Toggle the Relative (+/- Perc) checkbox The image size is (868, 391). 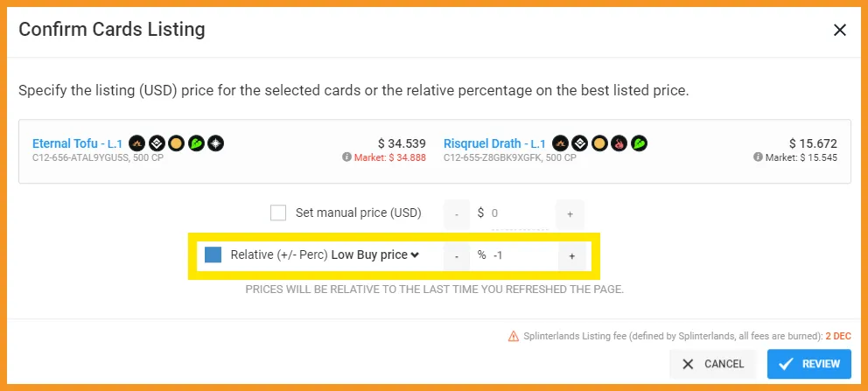click(213, 255)
